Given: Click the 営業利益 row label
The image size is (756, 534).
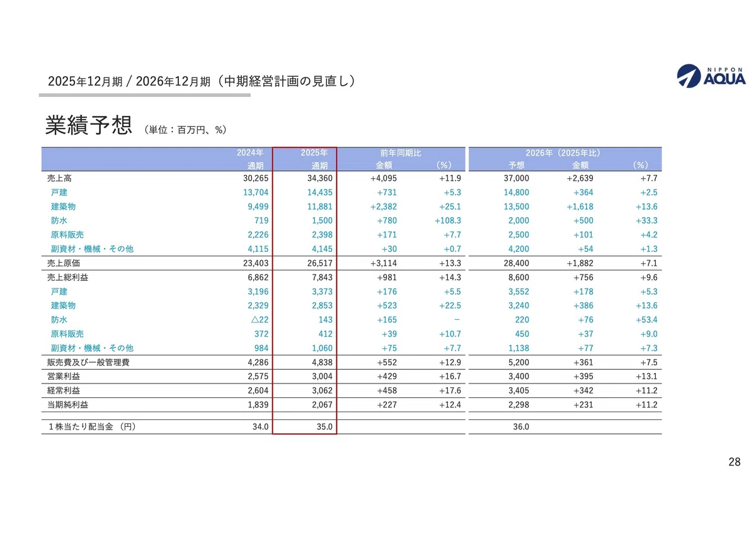Looking at the screenshot, I should 60,376.
